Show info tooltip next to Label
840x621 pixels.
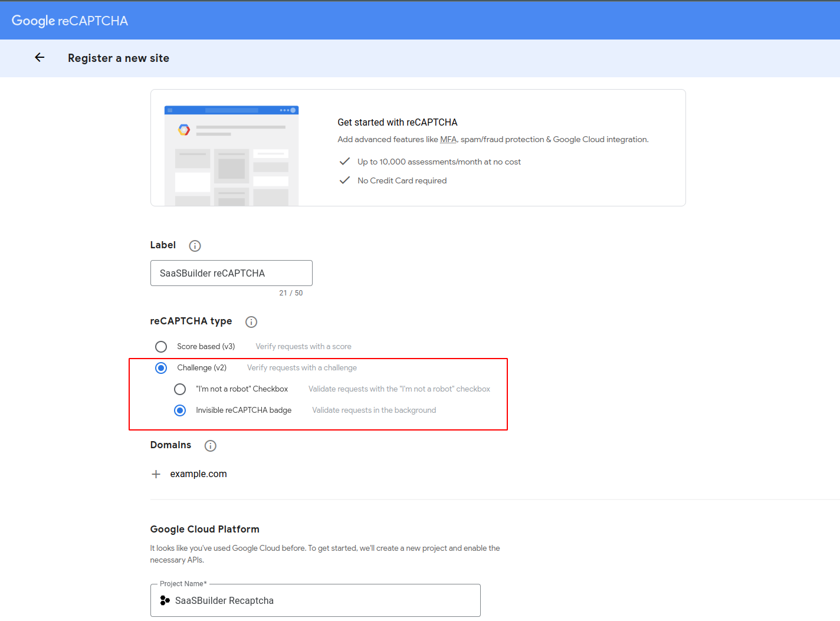(x=195, y=246)
